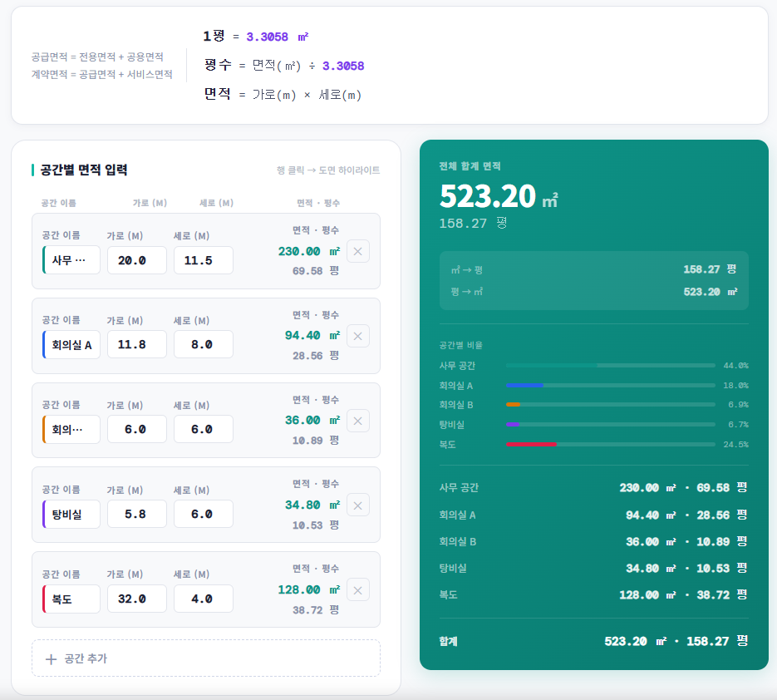The width and height of the screenshot is (777, 700).
Task: Click the 128.00 ㎡ area in input list
Action: coord(308,590)
